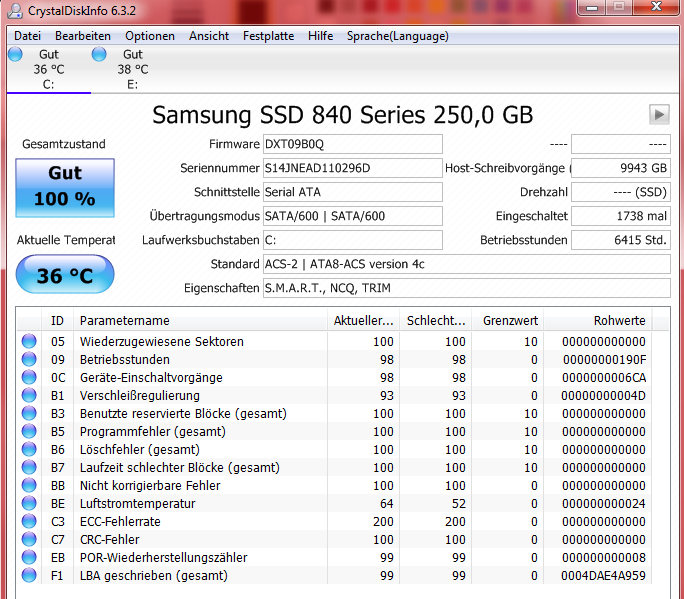The width and height of the screenshot is (684, 599).
Task: Click the Schlecht... column header
Action: (x=436, y=321)
